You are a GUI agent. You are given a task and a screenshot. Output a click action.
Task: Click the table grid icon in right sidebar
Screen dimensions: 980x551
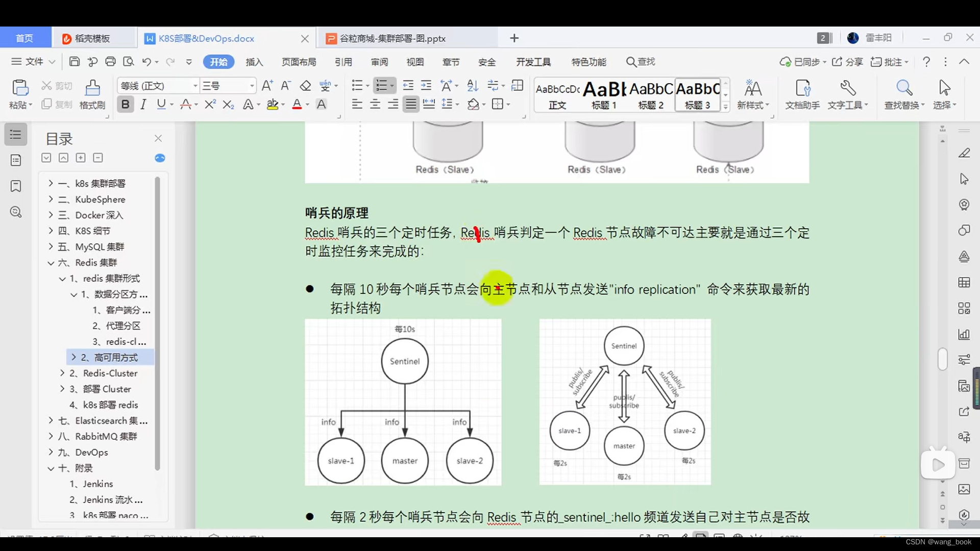(x=964, y=282)
